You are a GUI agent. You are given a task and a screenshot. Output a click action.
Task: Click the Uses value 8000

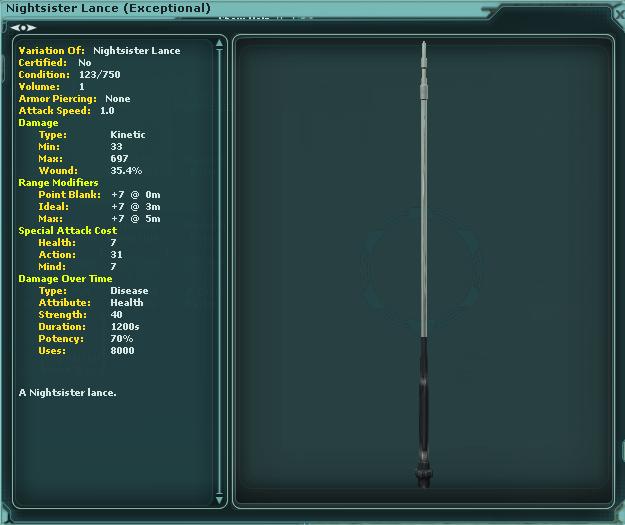click(x=122, y=350)
